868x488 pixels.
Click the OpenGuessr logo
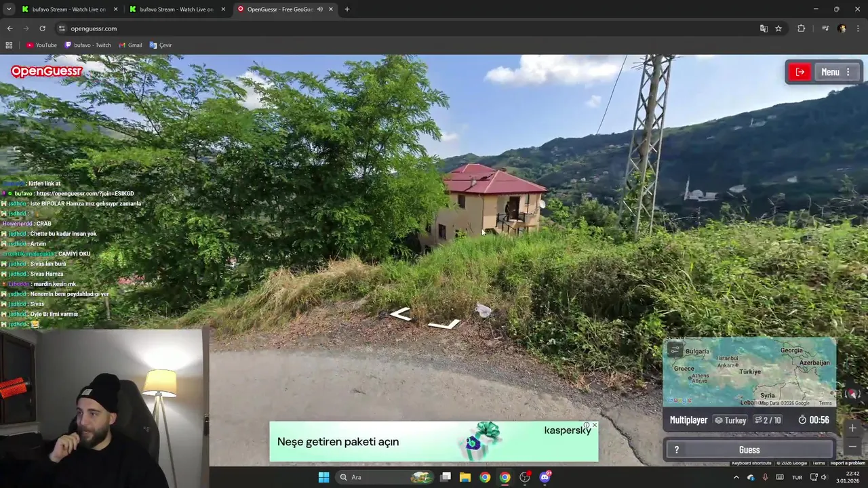pyautogui.click(x=46, y=71)
